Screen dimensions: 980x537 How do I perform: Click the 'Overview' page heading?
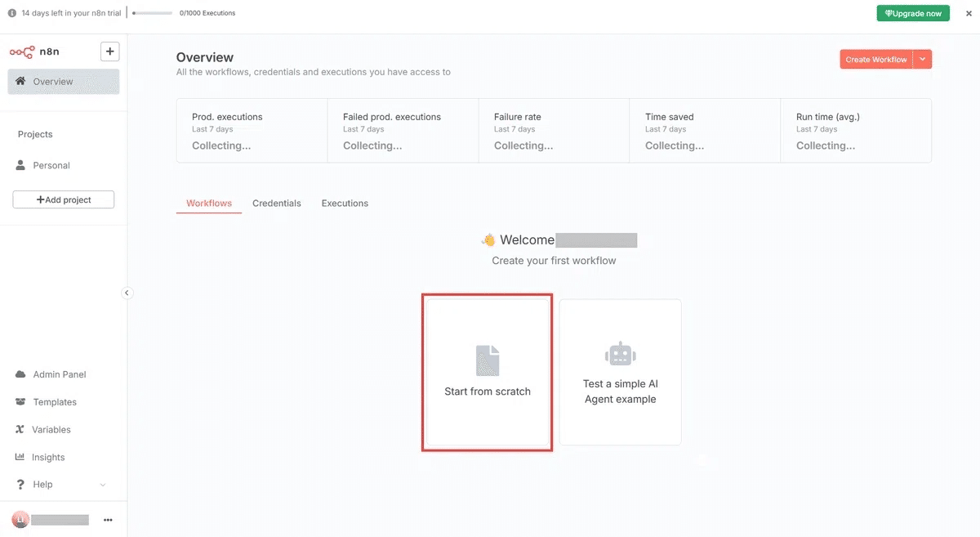coord(205,57)
